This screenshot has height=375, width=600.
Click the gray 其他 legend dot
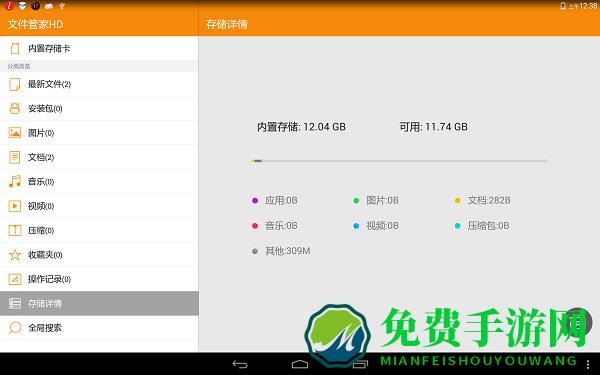click(x=255, y=251)
